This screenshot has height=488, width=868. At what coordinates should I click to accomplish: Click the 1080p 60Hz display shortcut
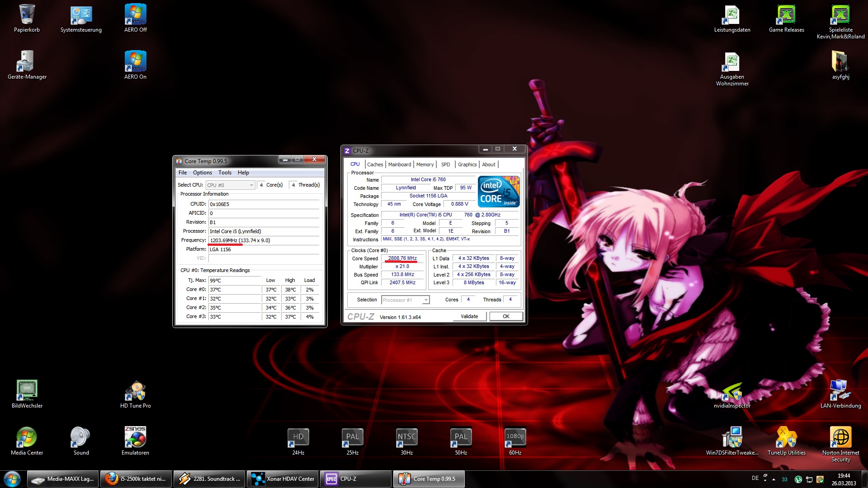[515, 438]
